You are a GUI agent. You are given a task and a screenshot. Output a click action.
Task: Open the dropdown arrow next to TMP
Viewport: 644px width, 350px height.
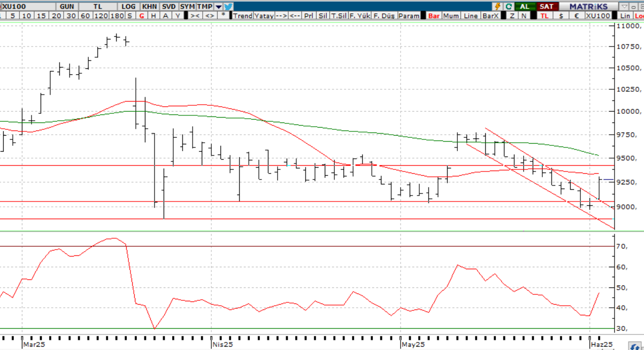(218, 6)
